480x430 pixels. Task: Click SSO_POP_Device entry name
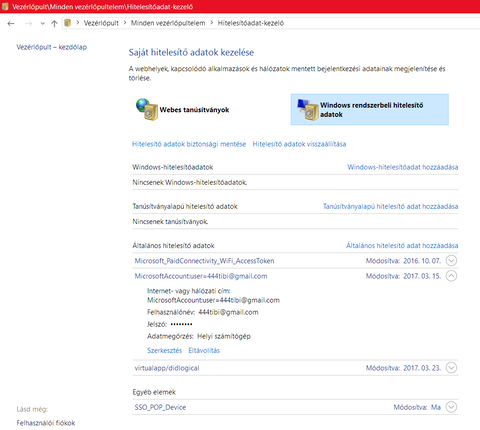160,407
